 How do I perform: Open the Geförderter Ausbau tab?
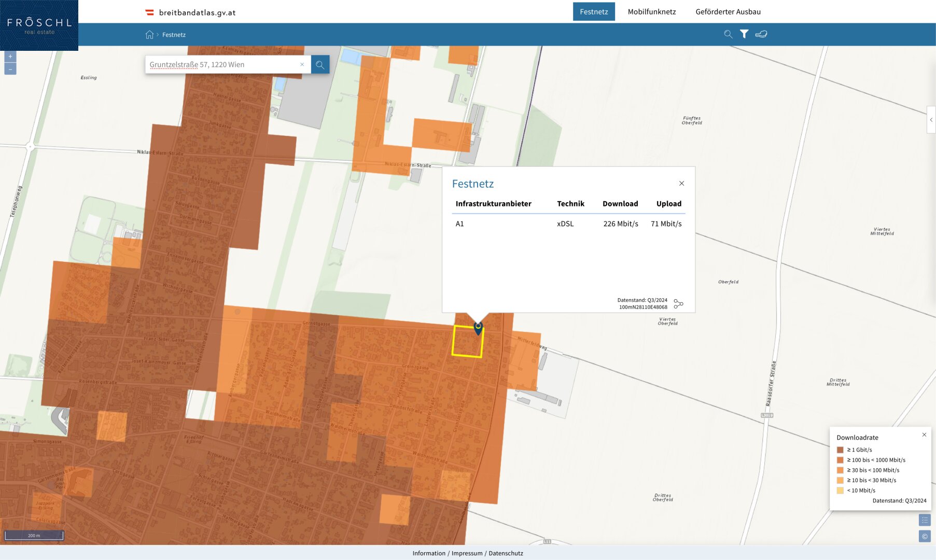(x=728, y=12)
